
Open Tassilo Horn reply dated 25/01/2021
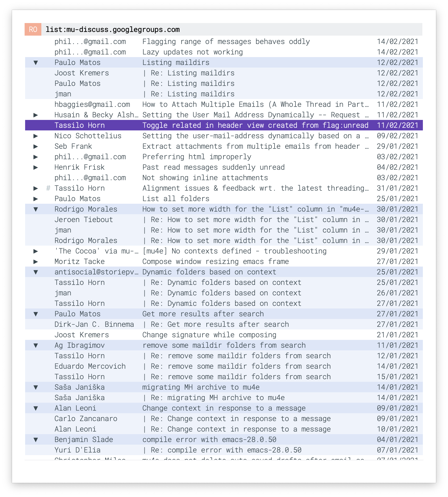(224, 283)
